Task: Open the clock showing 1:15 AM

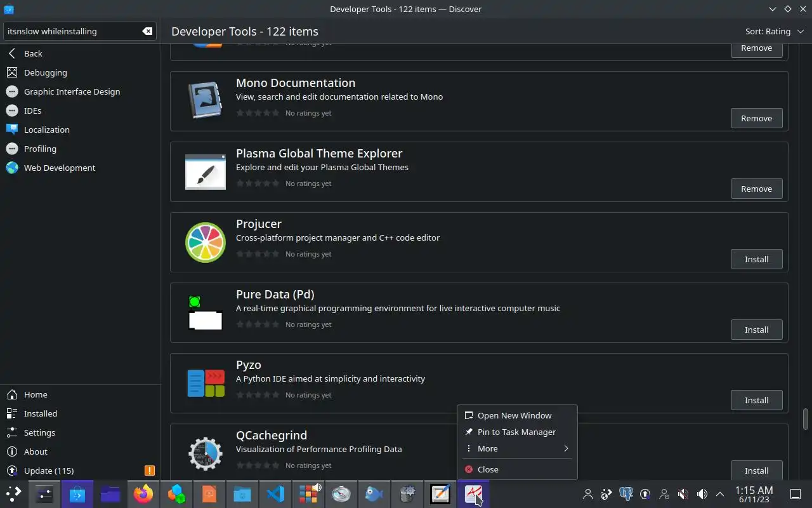Action: coord(754,494)
